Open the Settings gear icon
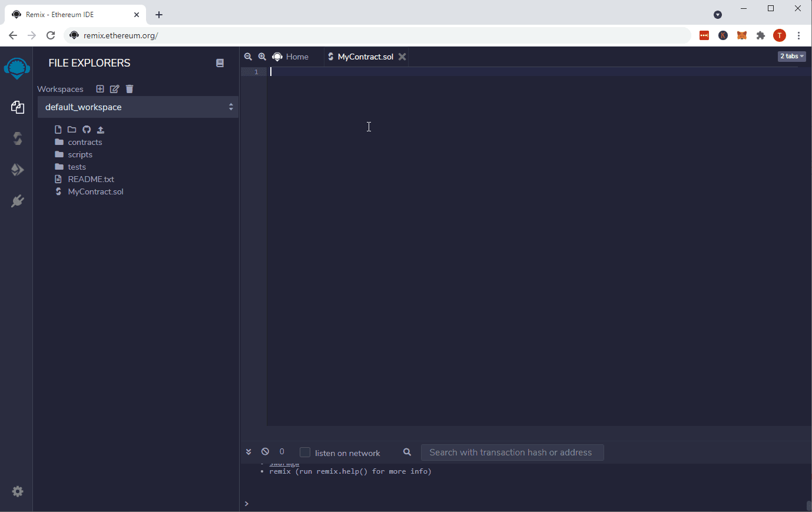 click(x=18, y=491)
